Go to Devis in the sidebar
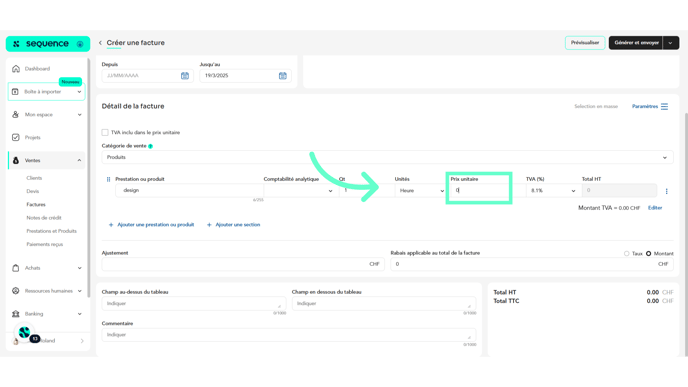688x387 pixels. point(32,191)
